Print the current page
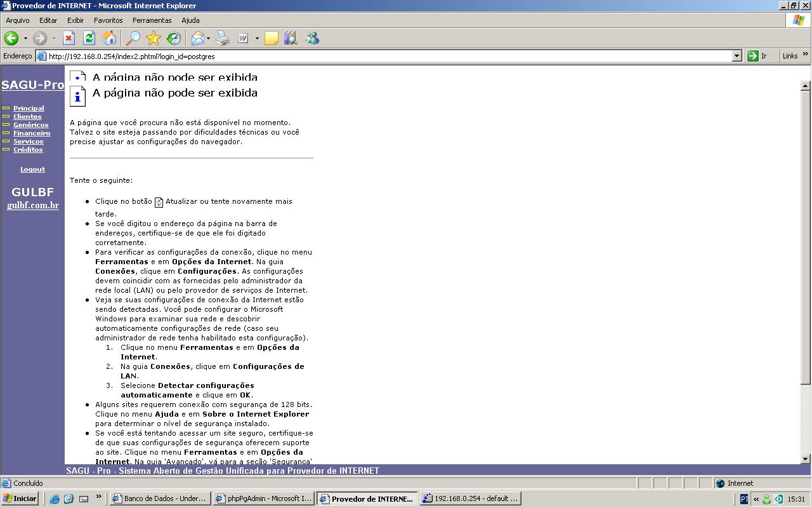The width and height of the screenshot is (812, 508). [223, 39]
